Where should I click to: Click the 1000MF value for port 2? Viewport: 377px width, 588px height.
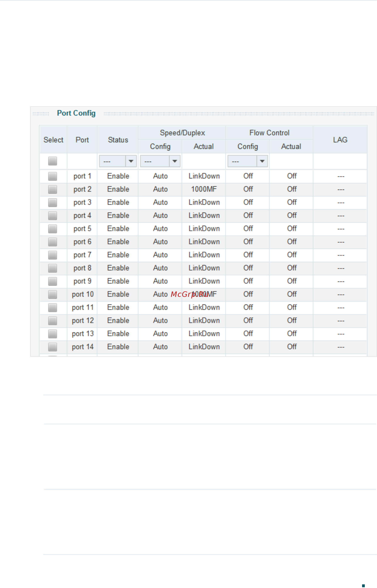click(x=204, y=189)
